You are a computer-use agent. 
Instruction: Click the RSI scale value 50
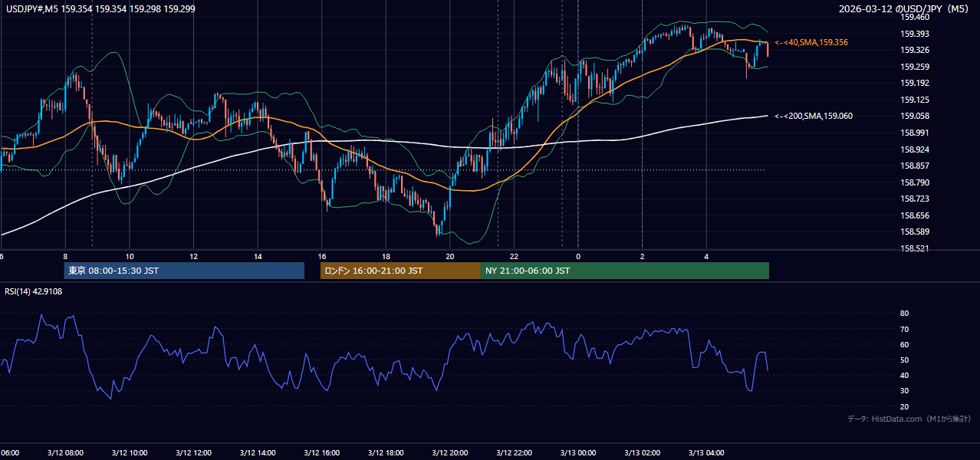coord(904,360)
